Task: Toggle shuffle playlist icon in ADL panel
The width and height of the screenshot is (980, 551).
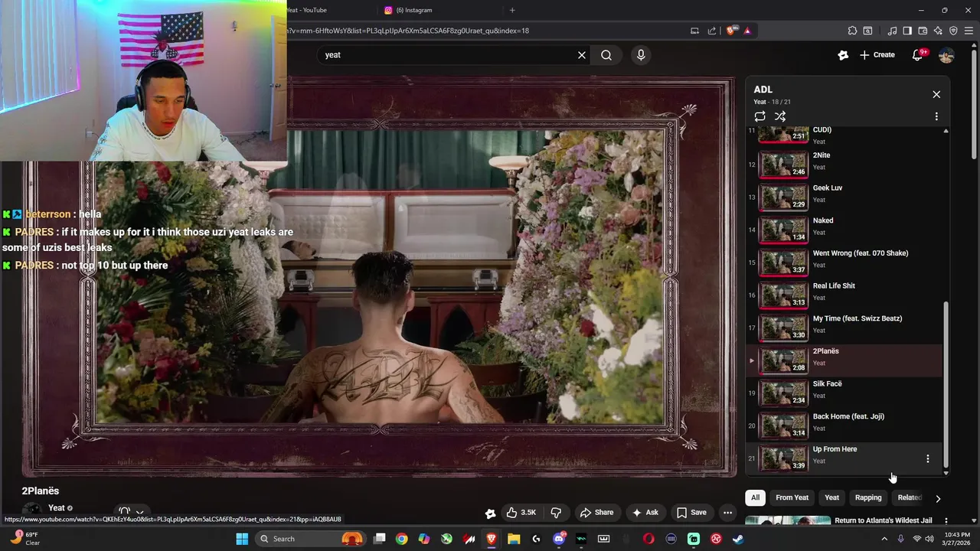Action: [780, 116]
